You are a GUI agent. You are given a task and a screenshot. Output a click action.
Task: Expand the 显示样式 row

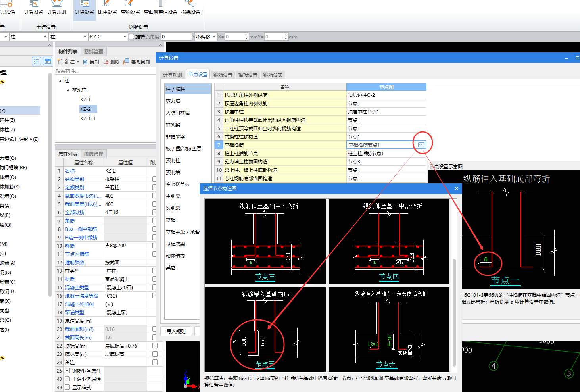[67, 387]
